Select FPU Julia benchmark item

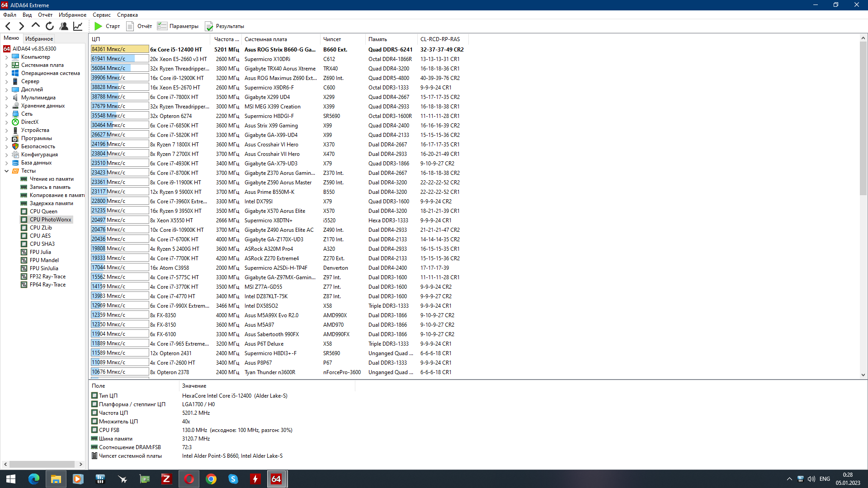(40, 252)
